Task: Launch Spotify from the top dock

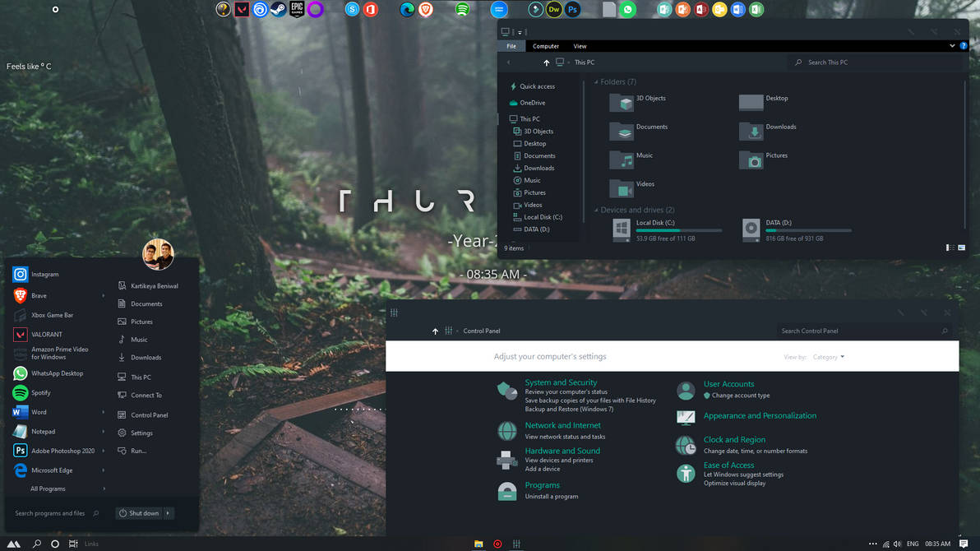Action: [462, 9]
